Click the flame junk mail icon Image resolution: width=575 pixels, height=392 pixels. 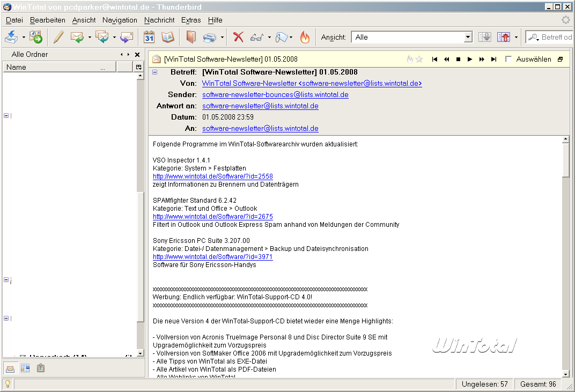tap(305, 37)
